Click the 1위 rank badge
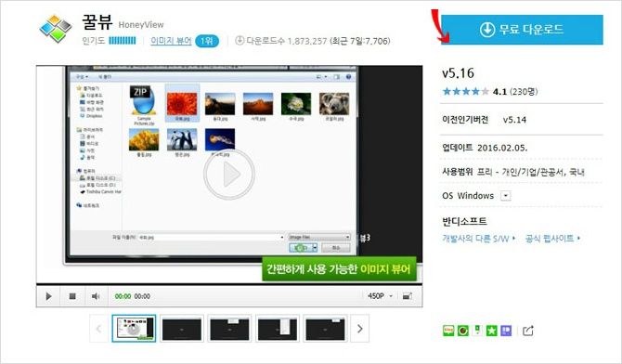622x364 pixels. pos(207,41)
